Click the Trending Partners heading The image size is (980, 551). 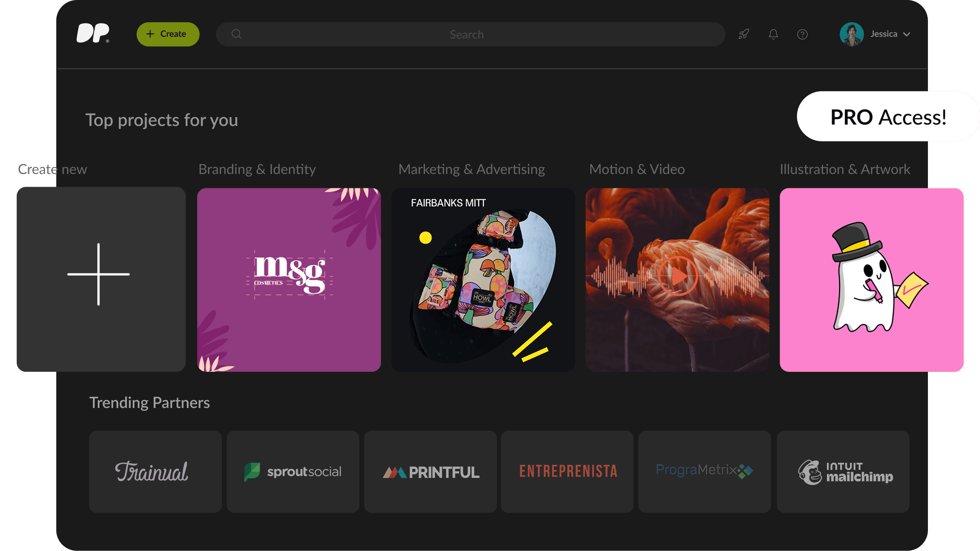tap(149, 402)
